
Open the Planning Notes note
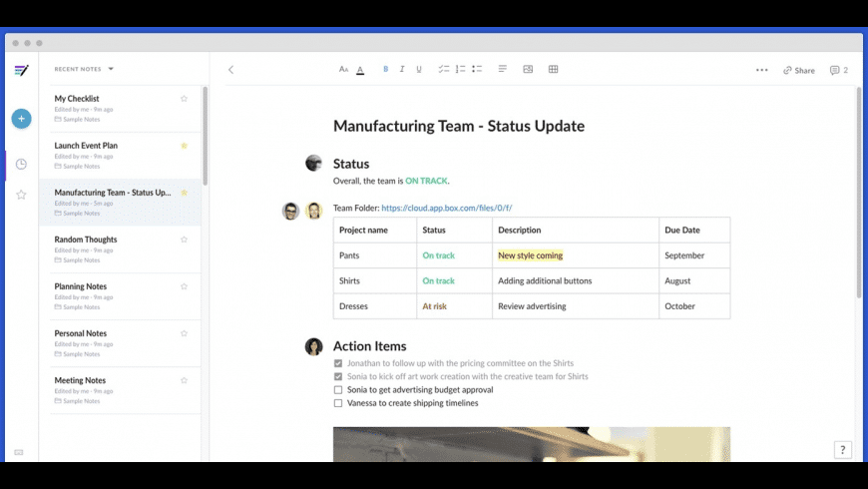[120, 296]
